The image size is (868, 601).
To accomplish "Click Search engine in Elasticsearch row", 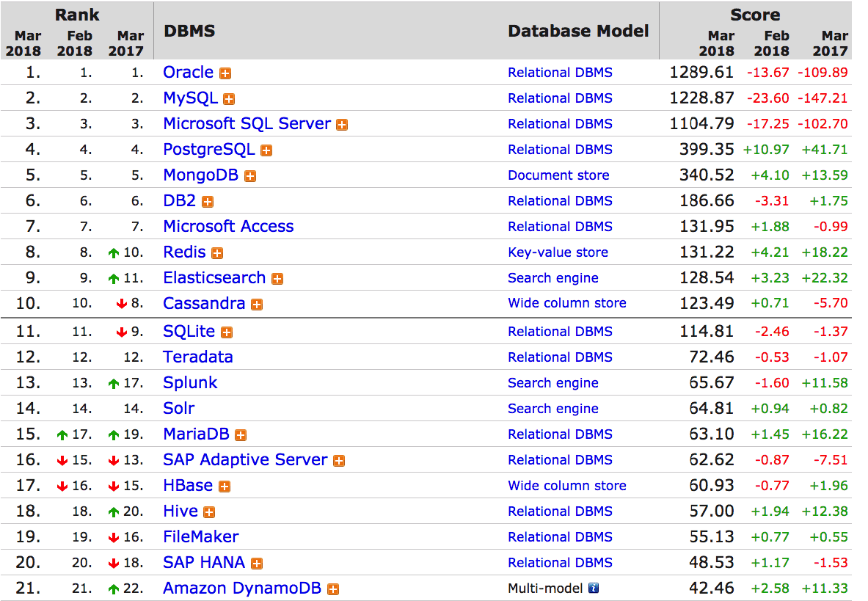I will click(553, 278).
